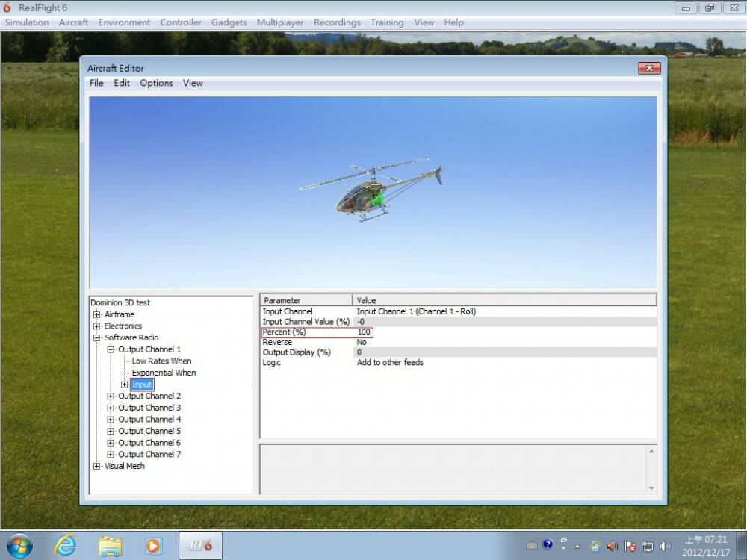This screenshot has width=747, height=560.
Task: Select Low Rates When item
Action: (161, 361)
